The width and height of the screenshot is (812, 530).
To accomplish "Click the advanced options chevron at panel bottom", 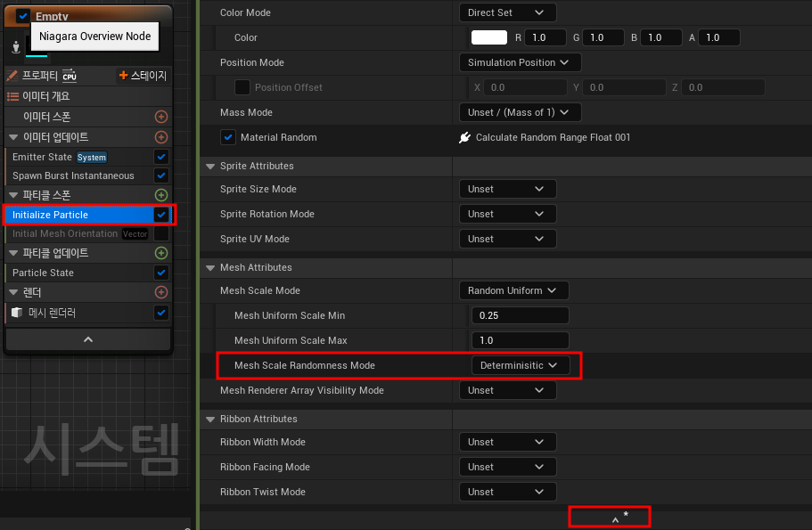I will [615, 519].
